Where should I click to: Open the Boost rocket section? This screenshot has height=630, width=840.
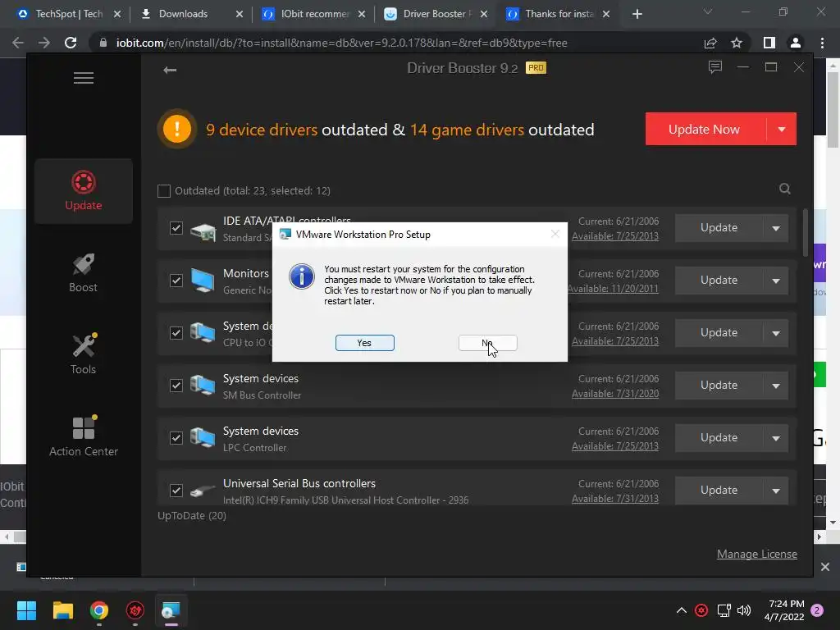[x=84, y=272]
